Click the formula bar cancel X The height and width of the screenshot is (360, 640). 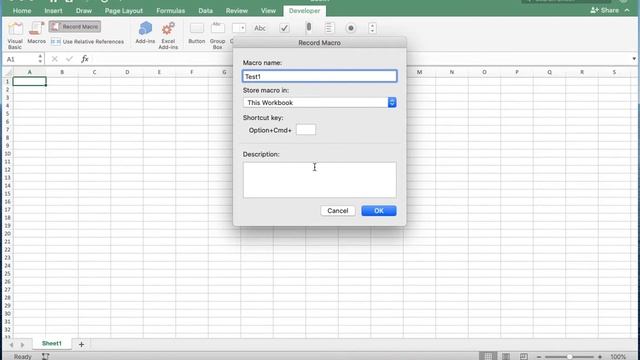(55, 59)
